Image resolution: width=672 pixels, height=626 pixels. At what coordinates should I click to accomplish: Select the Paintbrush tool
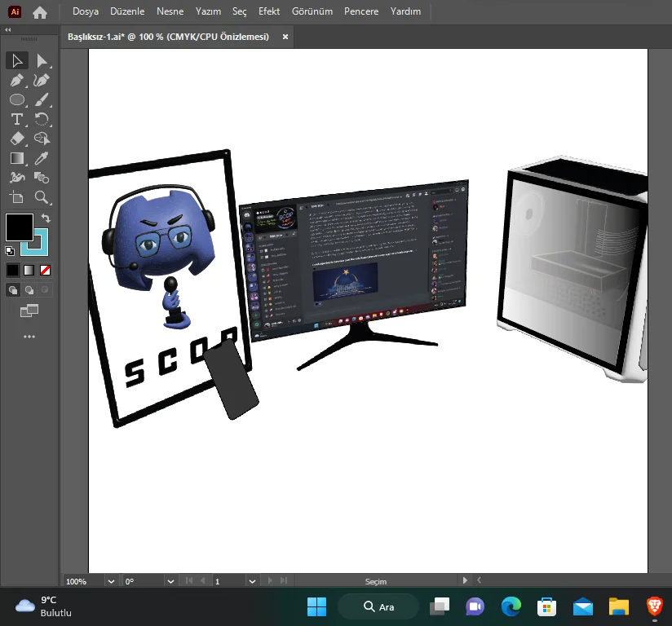[42, 99]
